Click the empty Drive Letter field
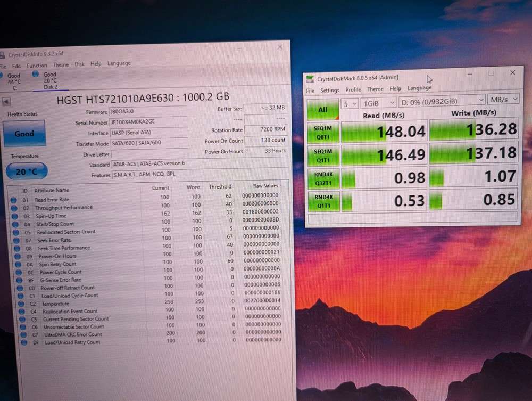The image size is (532, 401). pos(150,154)
